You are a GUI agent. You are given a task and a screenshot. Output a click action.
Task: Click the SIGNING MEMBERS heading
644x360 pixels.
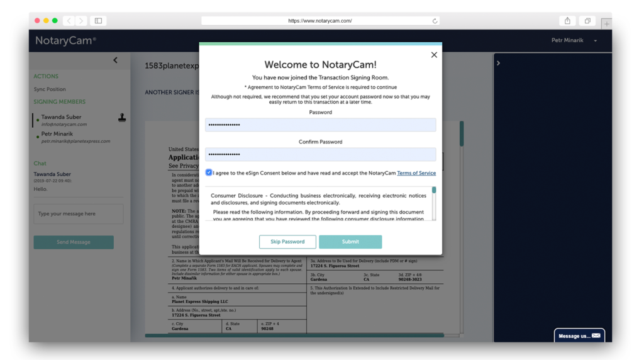(60, 102)
